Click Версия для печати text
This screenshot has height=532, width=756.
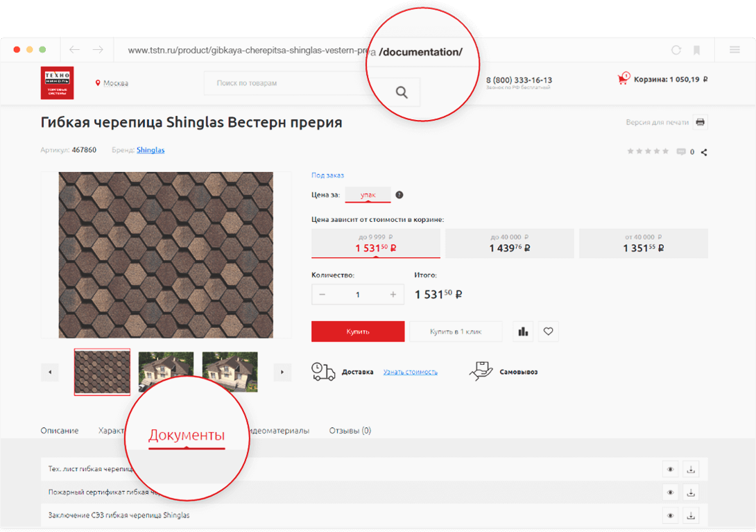point(657,122)
